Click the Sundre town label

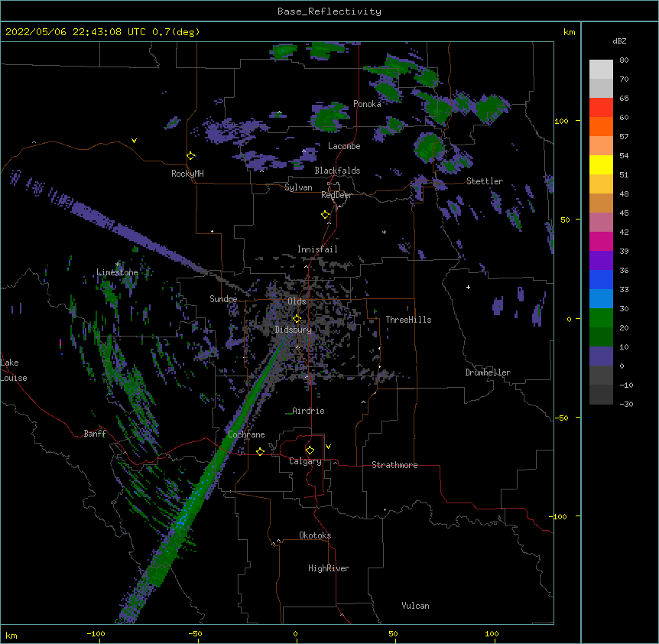pos(223,299)
